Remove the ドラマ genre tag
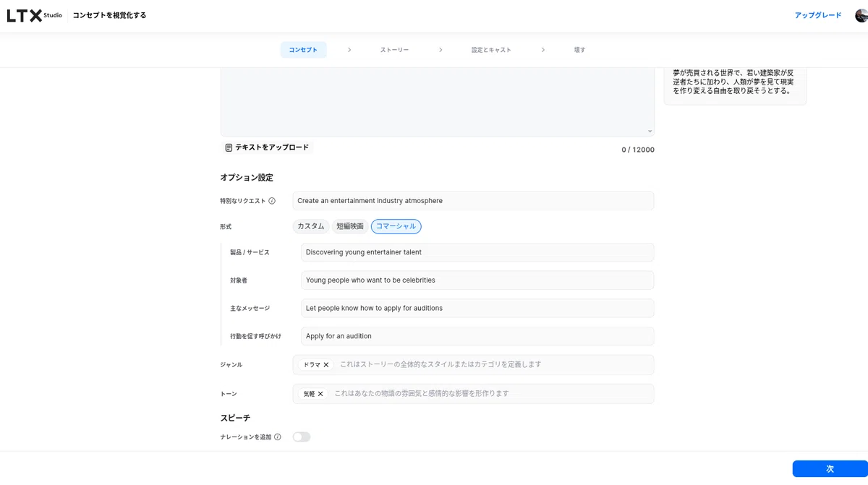 point(326,365)
